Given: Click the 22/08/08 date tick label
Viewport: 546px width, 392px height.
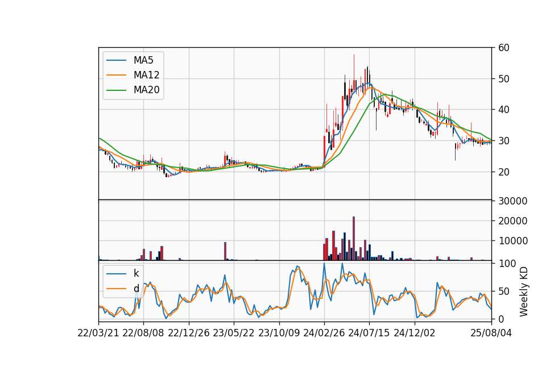Looking at the screenshot, I should pyautogui.click(x=143, y=333).
